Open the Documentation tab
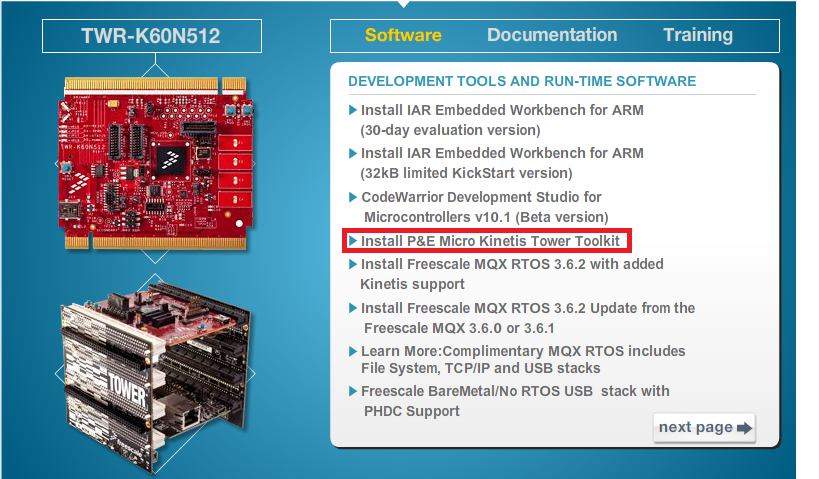 [552, 35]
